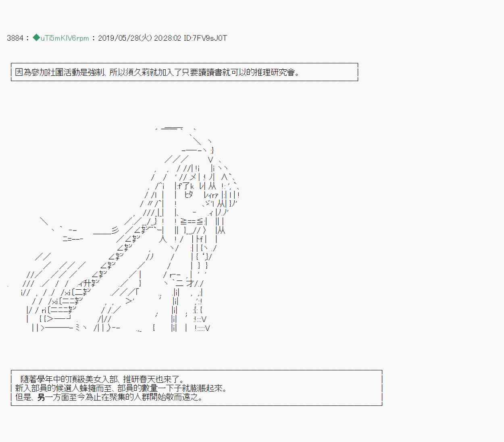Image resolution: width=504 pixels, height=442 pixels.
Task: Click the post number 3884
Action: click(15, 38)
